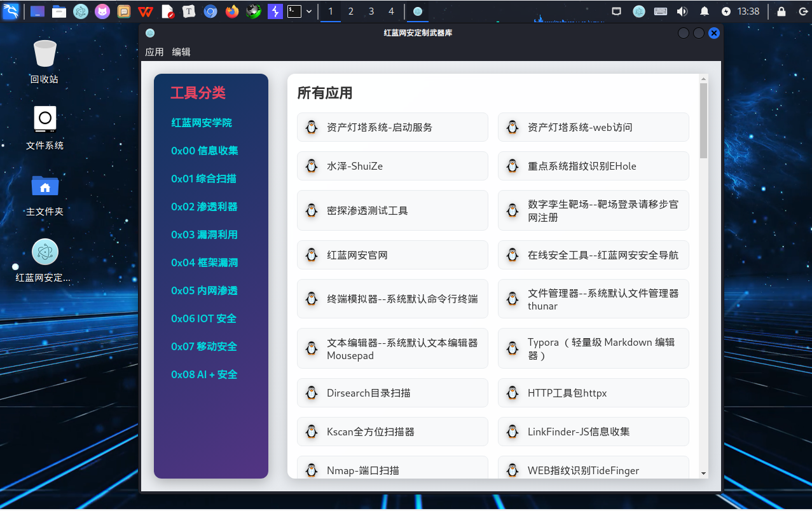Switch to the 0x08 AI + 安全 category
The width and height of the screenshot is (812, 511).
(x=204, y=374)
